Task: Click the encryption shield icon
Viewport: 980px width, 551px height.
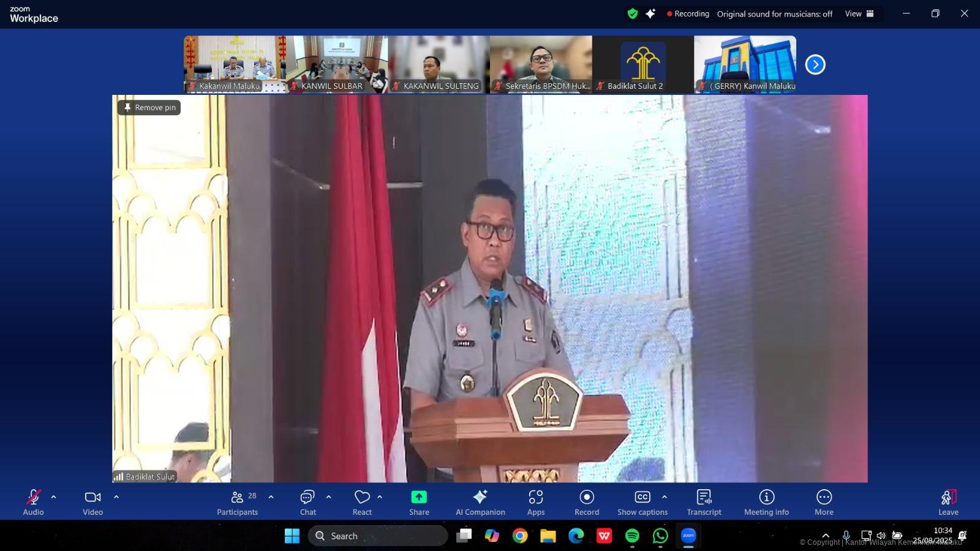Action: point(633,13)
